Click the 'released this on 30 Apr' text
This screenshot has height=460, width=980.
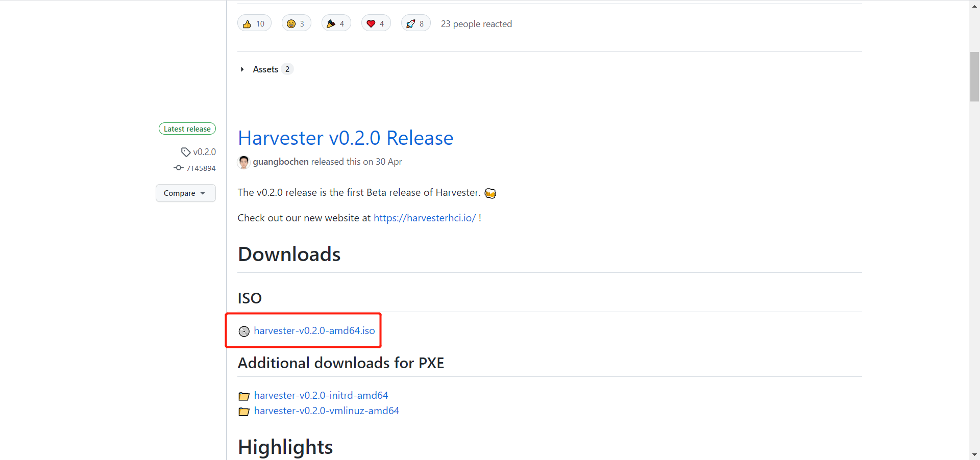tap(357, 162)
